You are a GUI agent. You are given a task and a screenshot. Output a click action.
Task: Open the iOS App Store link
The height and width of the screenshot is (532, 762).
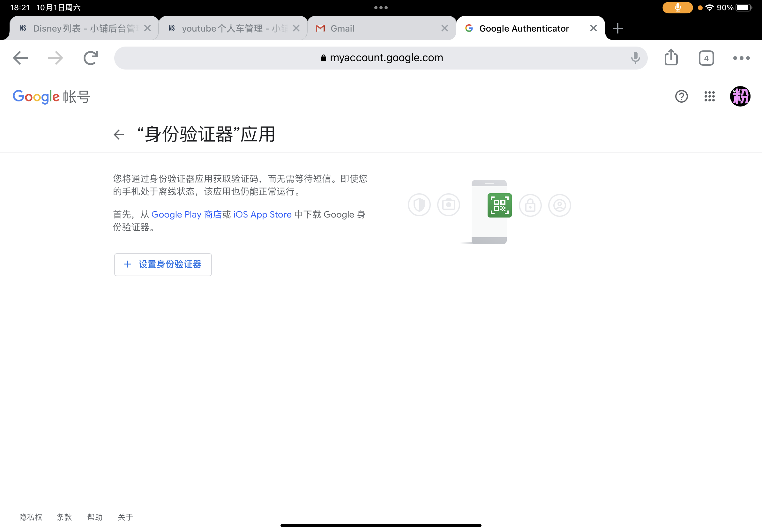[262, 214]
